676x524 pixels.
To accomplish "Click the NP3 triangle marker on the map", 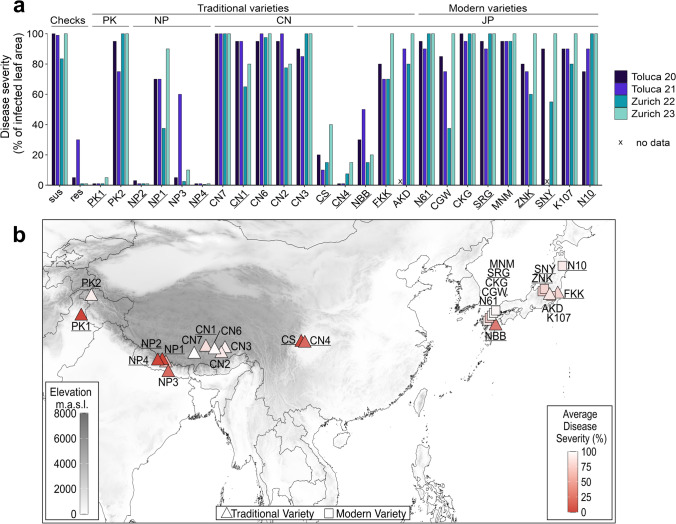I will click(x=168, y=370).
